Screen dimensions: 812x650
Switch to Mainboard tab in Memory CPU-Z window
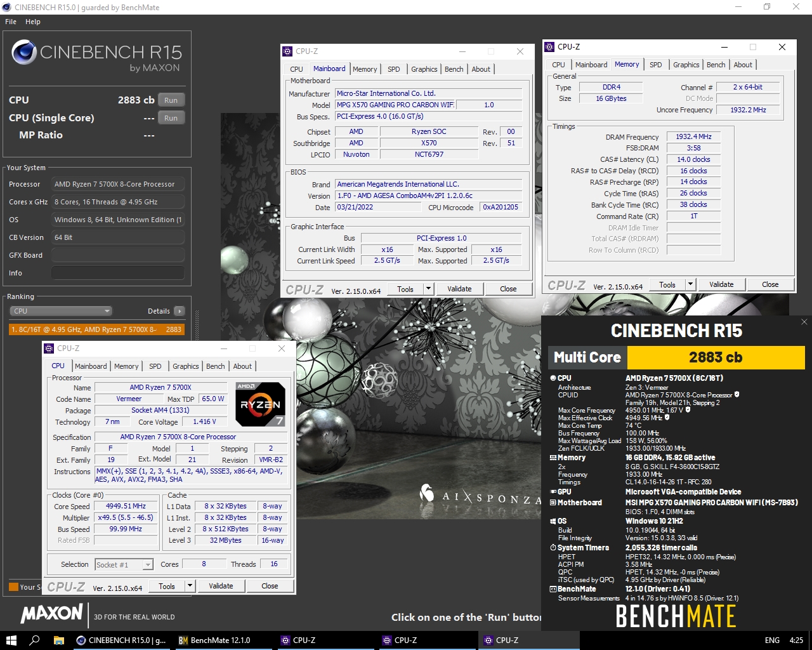591,65
